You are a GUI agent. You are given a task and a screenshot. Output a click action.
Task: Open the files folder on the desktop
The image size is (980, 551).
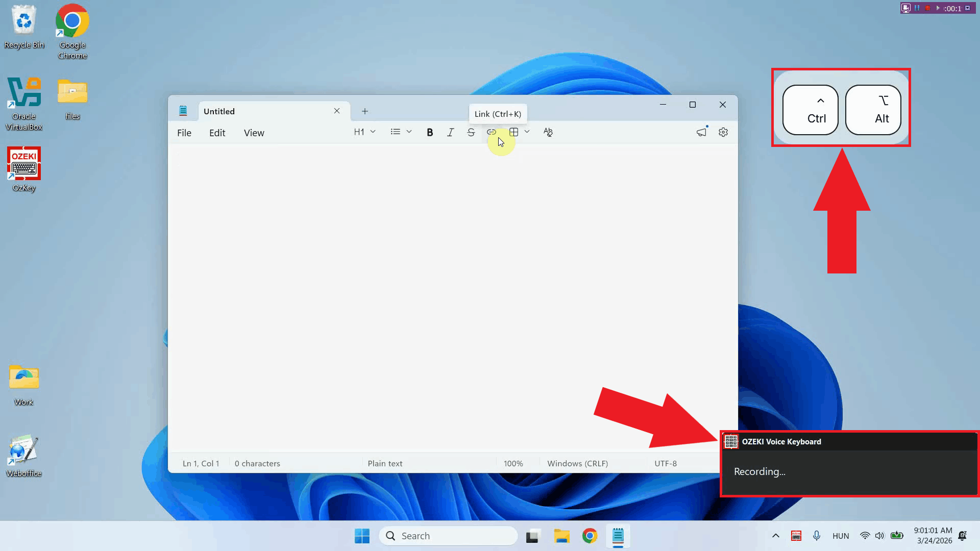(72, 99)
